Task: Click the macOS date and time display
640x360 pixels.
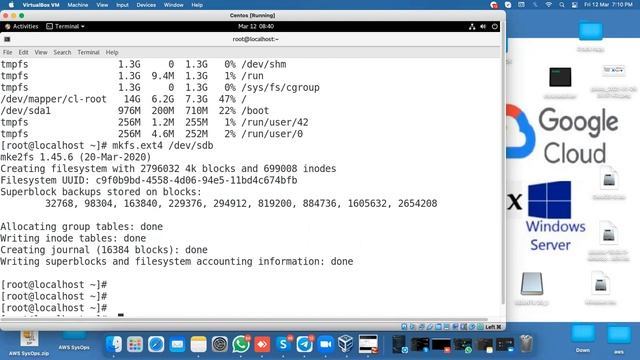Action: point(608,5)
